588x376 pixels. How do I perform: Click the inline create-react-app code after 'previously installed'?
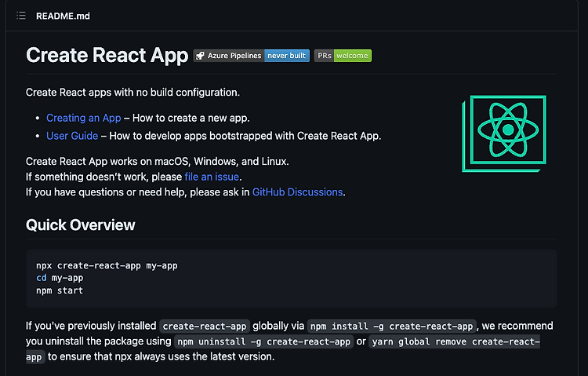[205, 326]
